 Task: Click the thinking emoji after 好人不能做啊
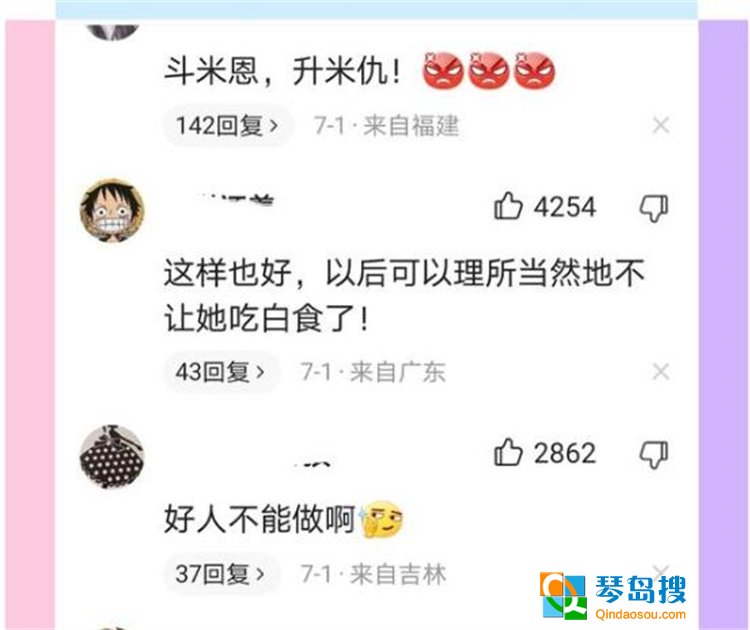(x=383, y=519)
